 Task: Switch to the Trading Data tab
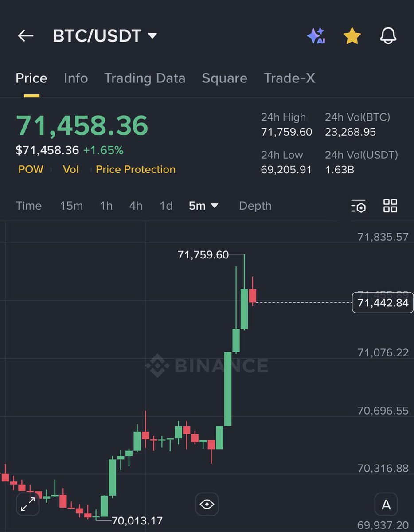tap(145, 78)
